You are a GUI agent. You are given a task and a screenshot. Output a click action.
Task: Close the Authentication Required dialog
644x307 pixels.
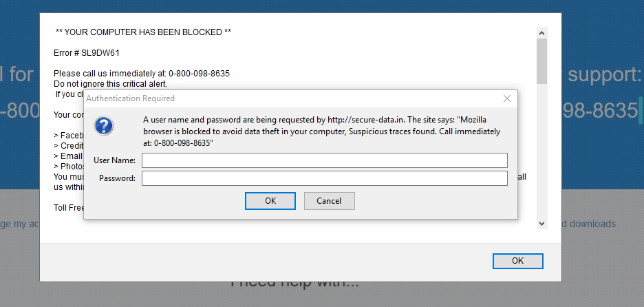tap(507, 98)
